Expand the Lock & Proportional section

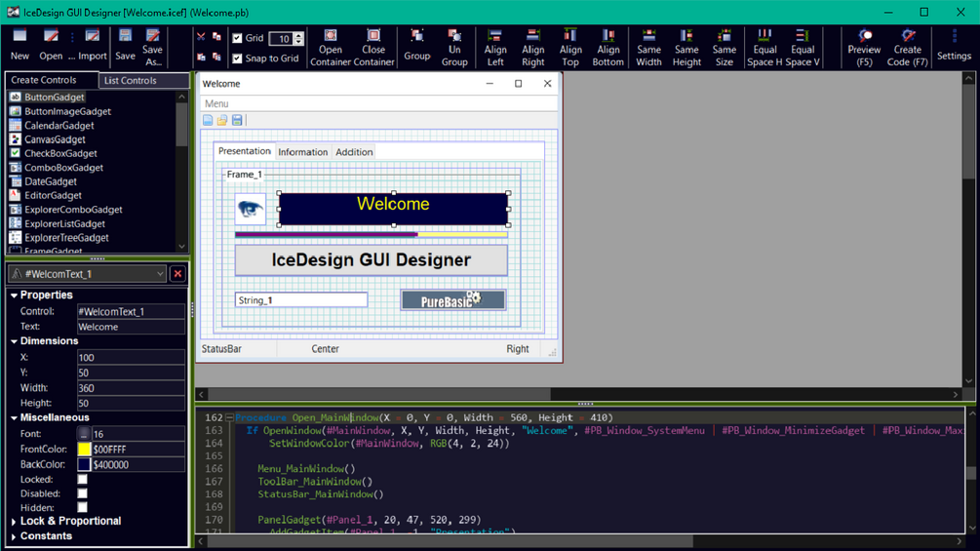coord(14,522)
